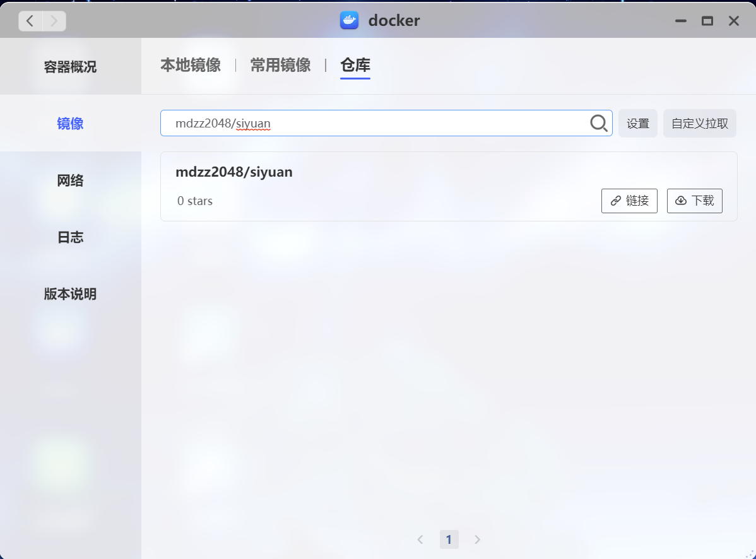The image size is (756, 559).
Task: Click the mdzz2048/siyuan result title
Action: tap(234, 172)
